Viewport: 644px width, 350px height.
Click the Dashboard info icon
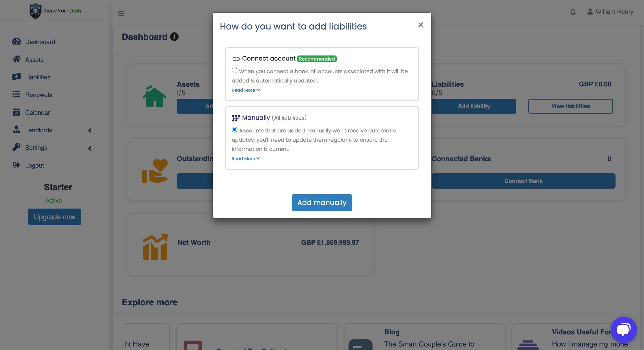174,37
